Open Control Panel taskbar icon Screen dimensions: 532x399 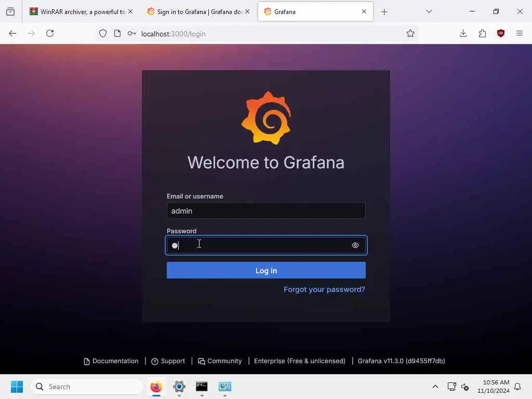tap(225, 387)
